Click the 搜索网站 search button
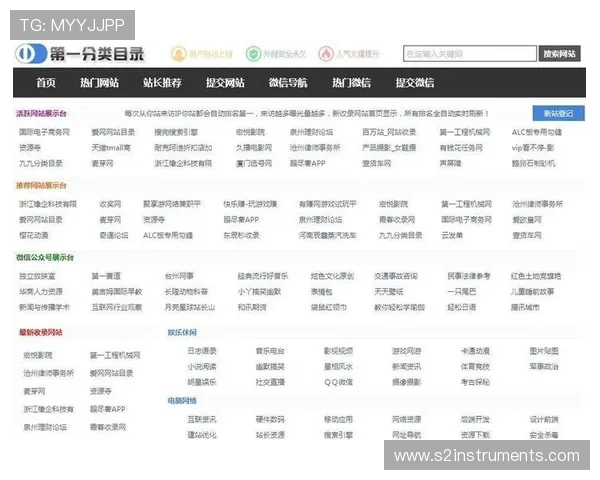Screen dimensions: 600x480 pyautogui.click(x=559, y=54)
